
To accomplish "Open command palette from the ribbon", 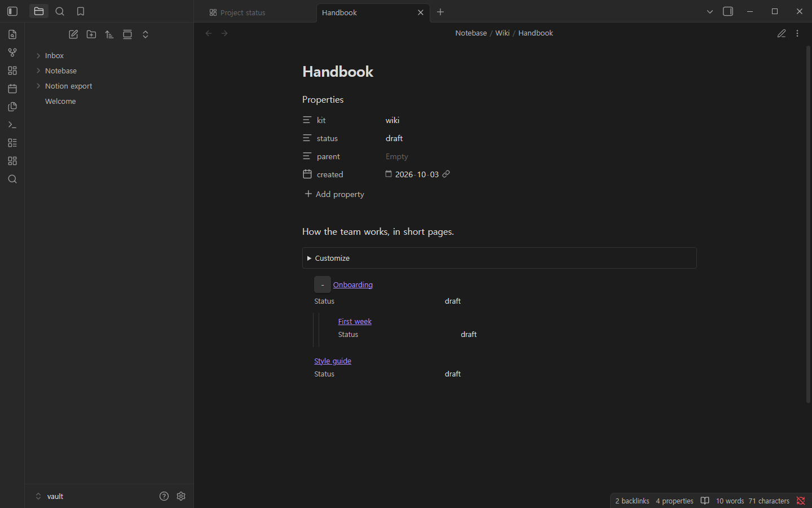I will click(x=12, y=125).
